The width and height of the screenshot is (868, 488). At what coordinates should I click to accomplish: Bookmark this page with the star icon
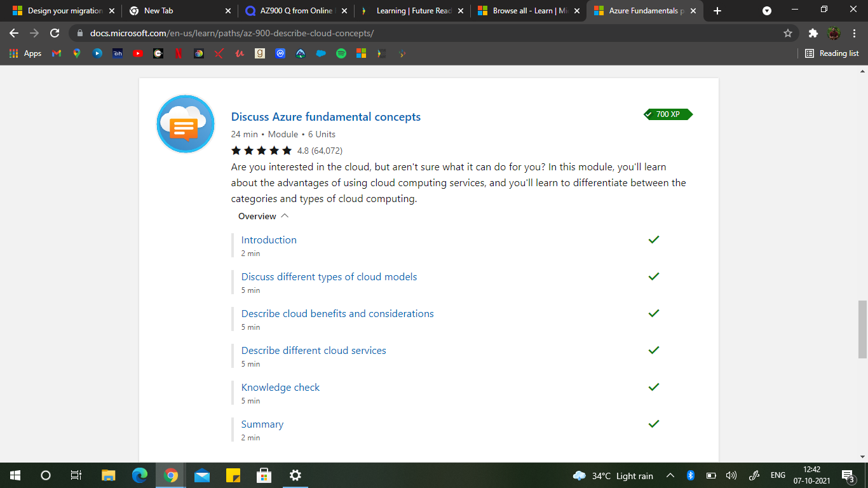pyautogui.click(x=788, y=33)
